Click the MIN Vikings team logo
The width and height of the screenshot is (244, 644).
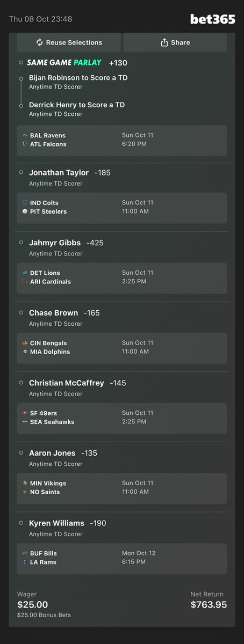tap(25, 484)
